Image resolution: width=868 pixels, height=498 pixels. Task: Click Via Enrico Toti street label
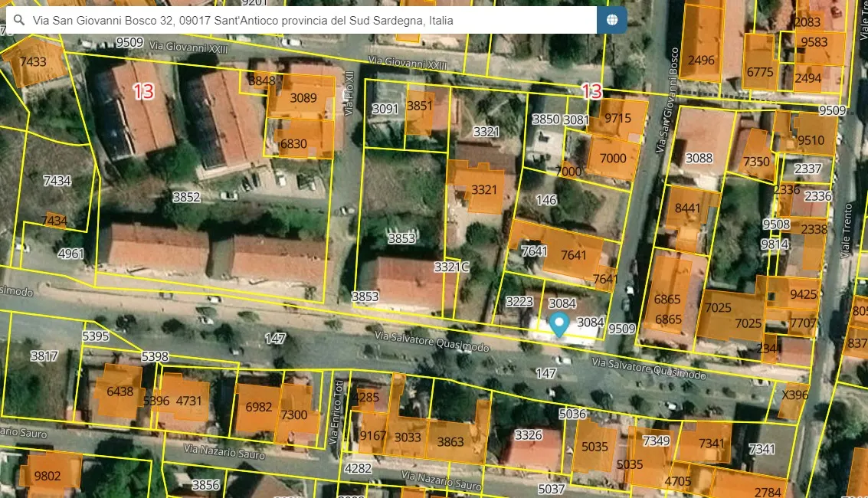[336, 411]
